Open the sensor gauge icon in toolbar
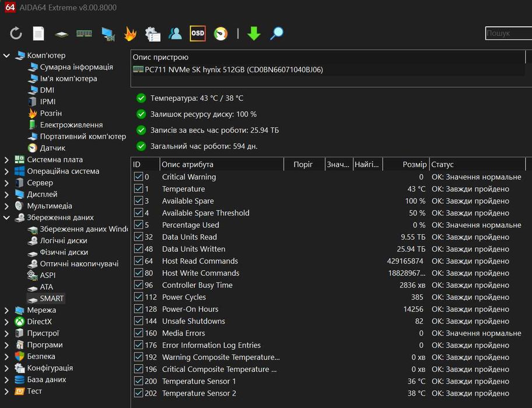532x408 pixels. 220,34
